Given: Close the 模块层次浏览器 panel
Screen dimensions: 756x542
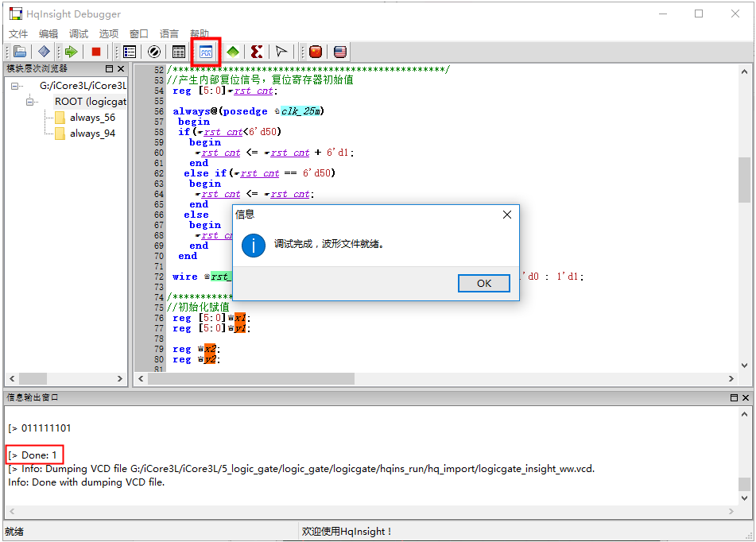Looking at the screenshot, I should tap(121, 69).
